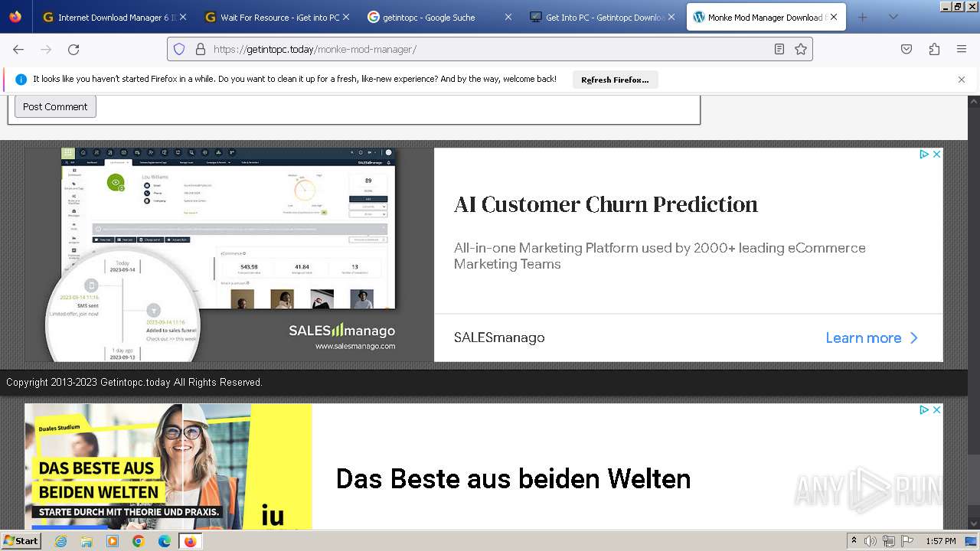This screenshot has width=980, height=551.
Task: Click the padlock site security icon
Action: (x=201, y=49)
